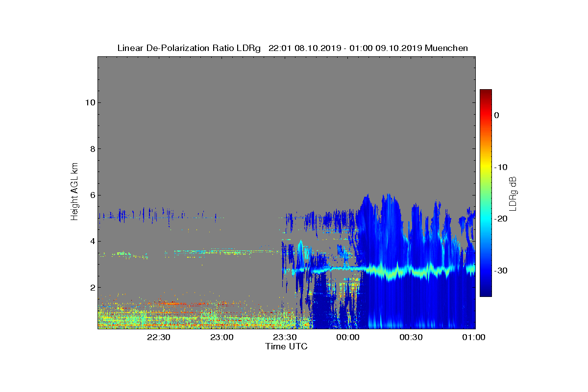Click the 22:30 time tick label

pyautogui.click(x=159, y=337)
